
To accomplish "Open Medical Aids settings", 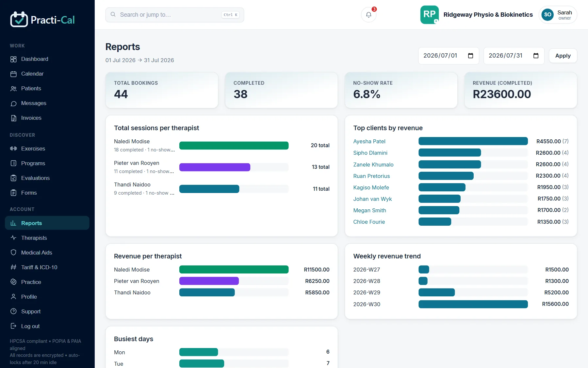I will click(x=47, y=253).
